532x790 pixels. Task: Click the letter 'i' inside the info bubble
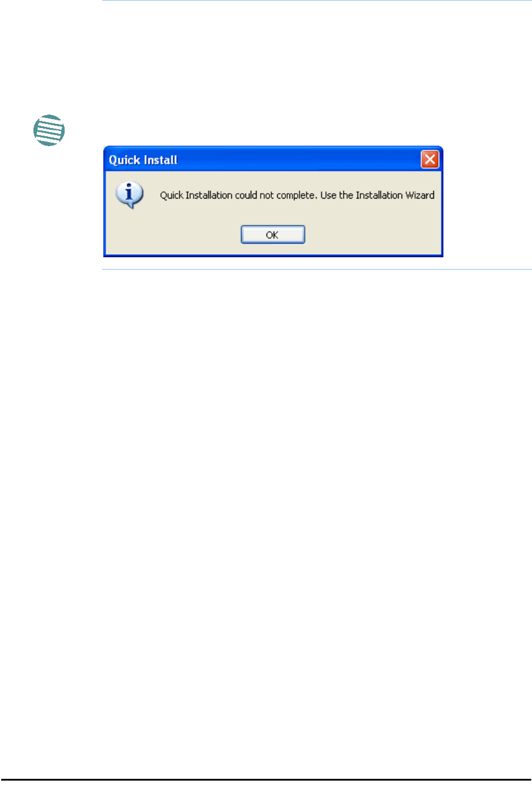[x=129, y=192]
